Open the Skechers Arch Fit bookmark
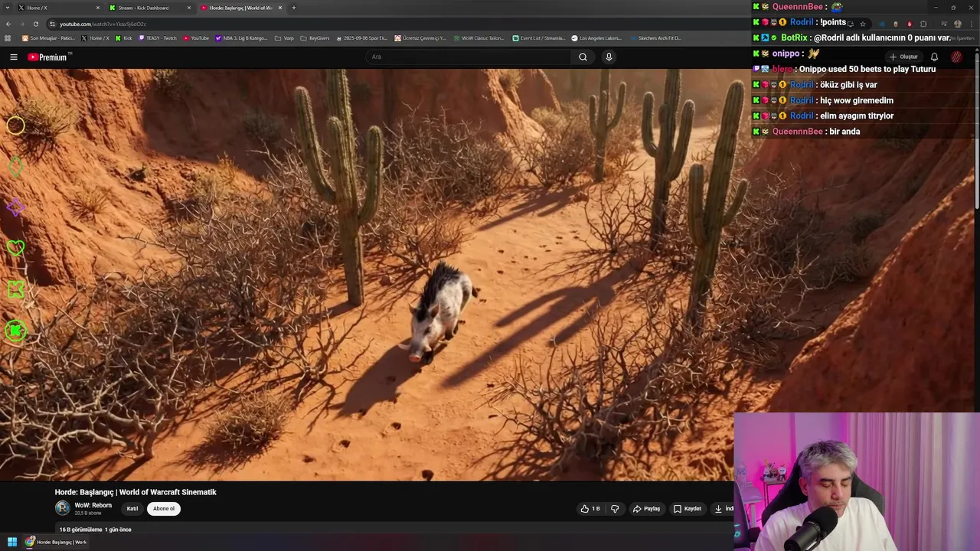Viewport: 980px width, 551px height. pos(655,37)
